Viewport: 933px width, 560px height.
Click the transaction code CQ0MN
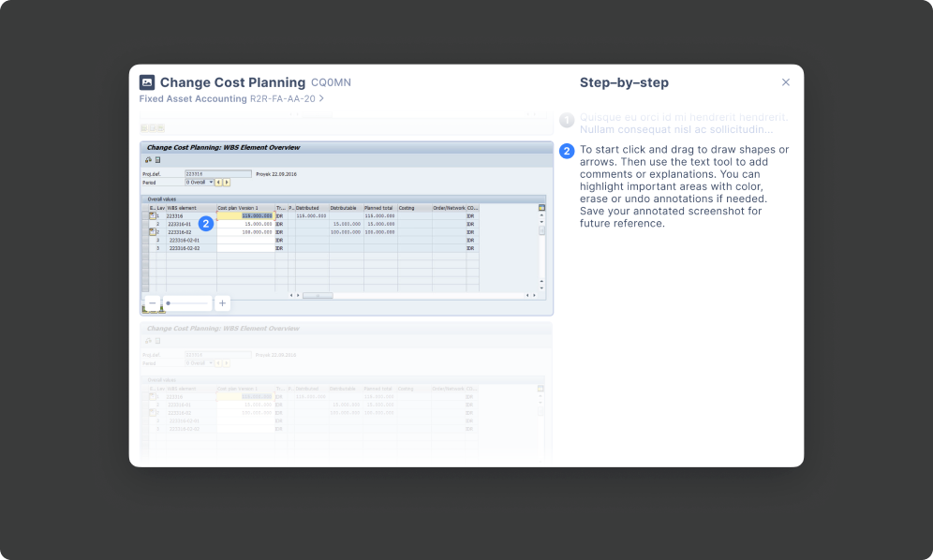coord(331,82)
